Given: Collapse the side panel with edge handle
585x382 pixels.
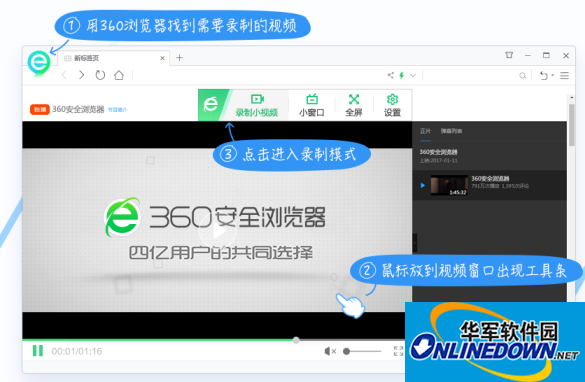Looking at the screenshot, I should [414, 243].
